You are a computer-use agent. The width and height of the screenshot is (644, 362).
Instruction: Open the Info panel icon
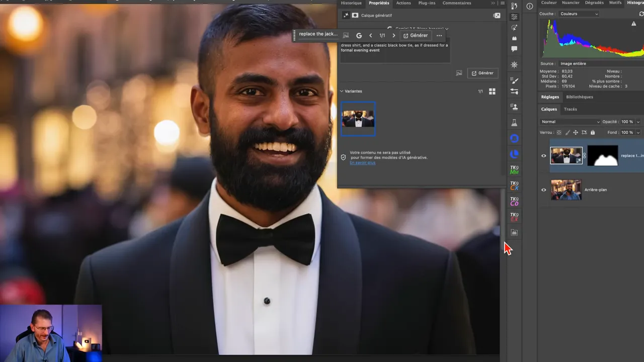tap(529, 6)
